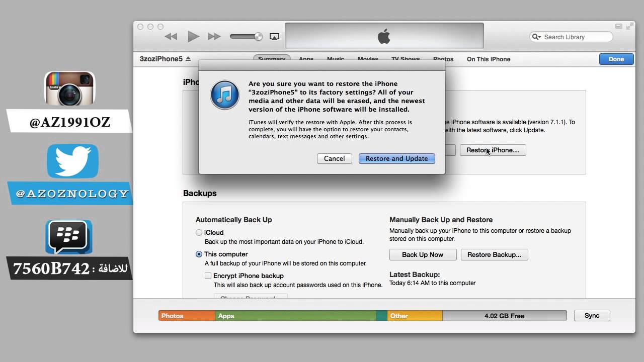The width and height of the screenshot is (644, 362).
Task: Click the @AZOZNOLOGY handle text
Action: [72, 194]
